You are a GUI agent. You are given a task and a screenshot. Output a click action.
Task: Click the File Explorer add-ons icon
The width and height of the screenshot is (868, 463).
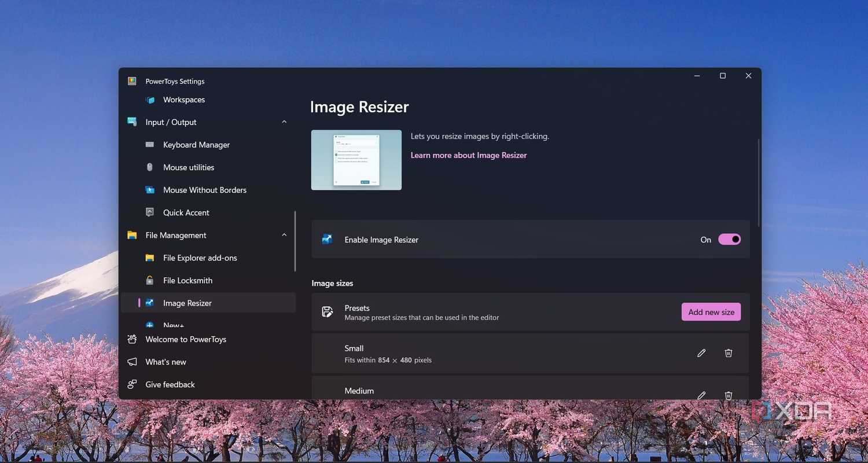[150, 258]
